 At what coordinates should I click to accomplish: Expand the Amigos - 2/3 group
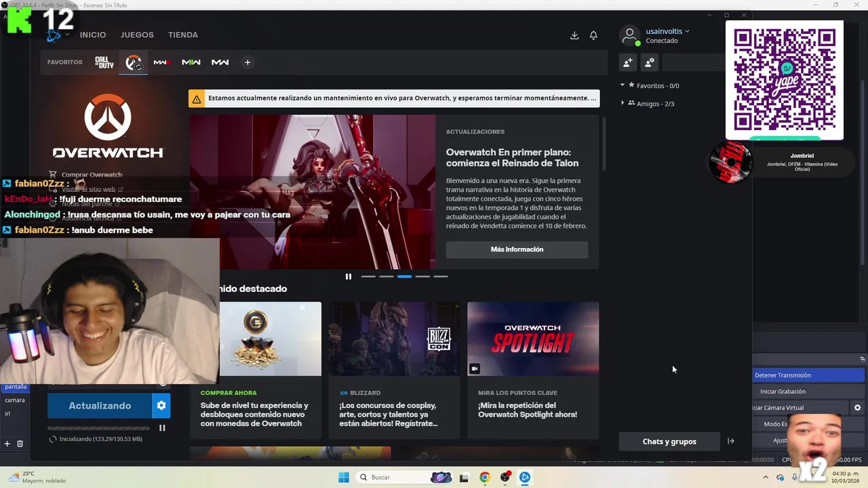click(649, 104)
